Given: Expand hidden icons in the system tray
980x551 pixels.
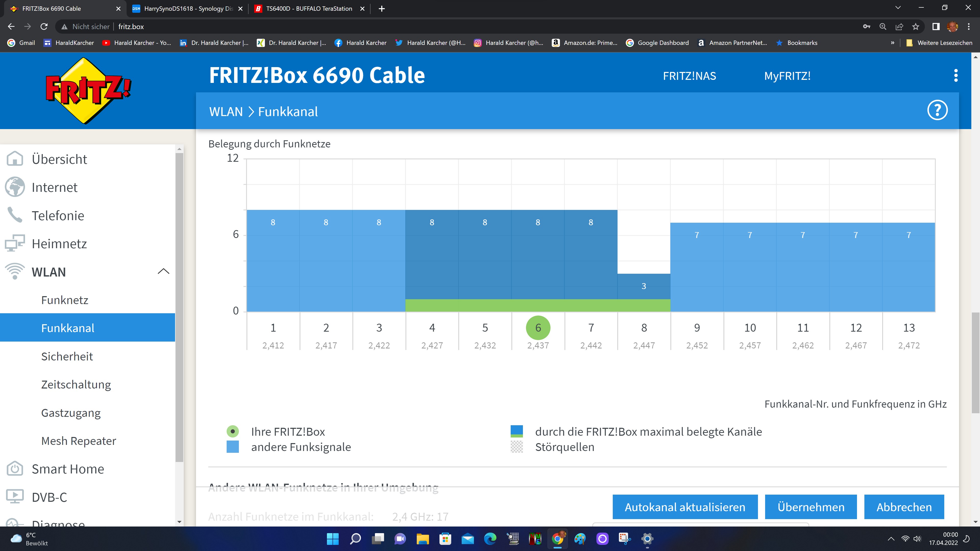Looking at the screenshot, I should 891,539.
